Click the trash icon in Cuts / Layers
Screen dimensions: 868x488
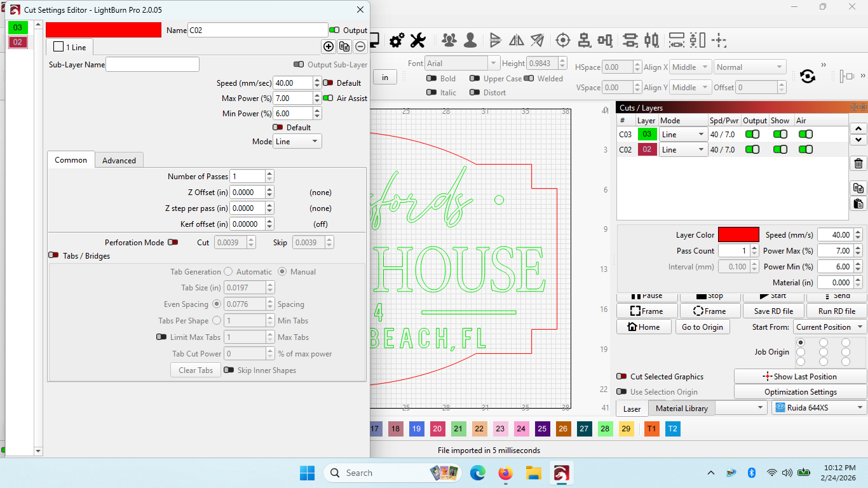coord(858,164)
